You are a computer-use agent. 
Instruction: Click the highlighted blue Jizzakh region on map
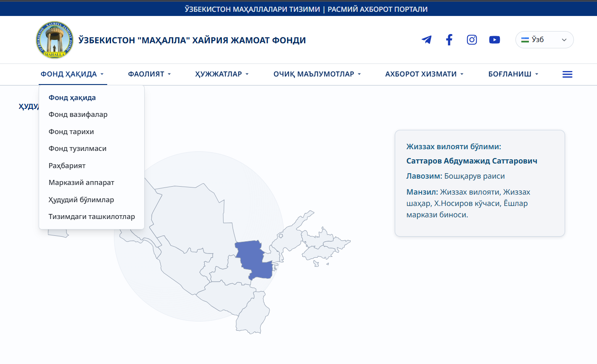pyautogui.click(x=254, y=260)
